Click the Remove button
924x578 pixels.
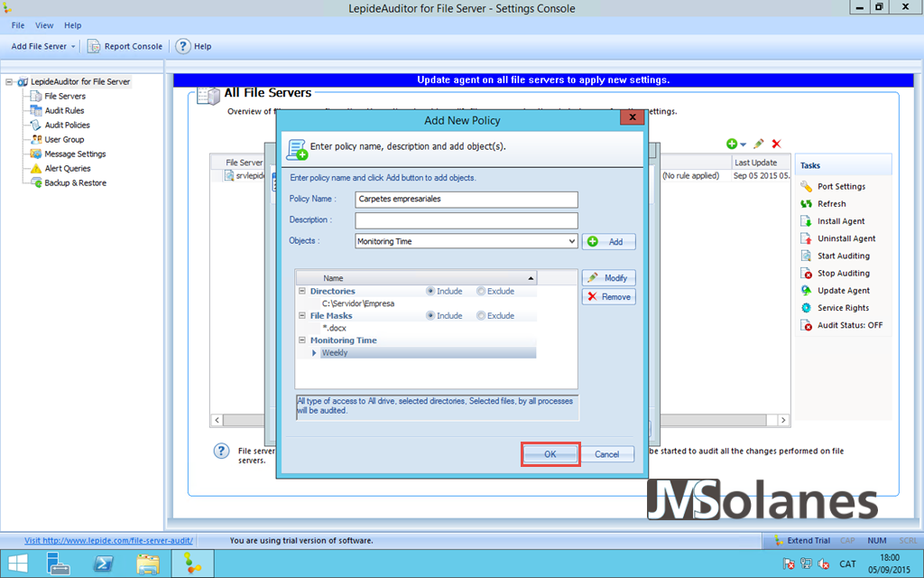pyautogui.click(x=609, y=296)
